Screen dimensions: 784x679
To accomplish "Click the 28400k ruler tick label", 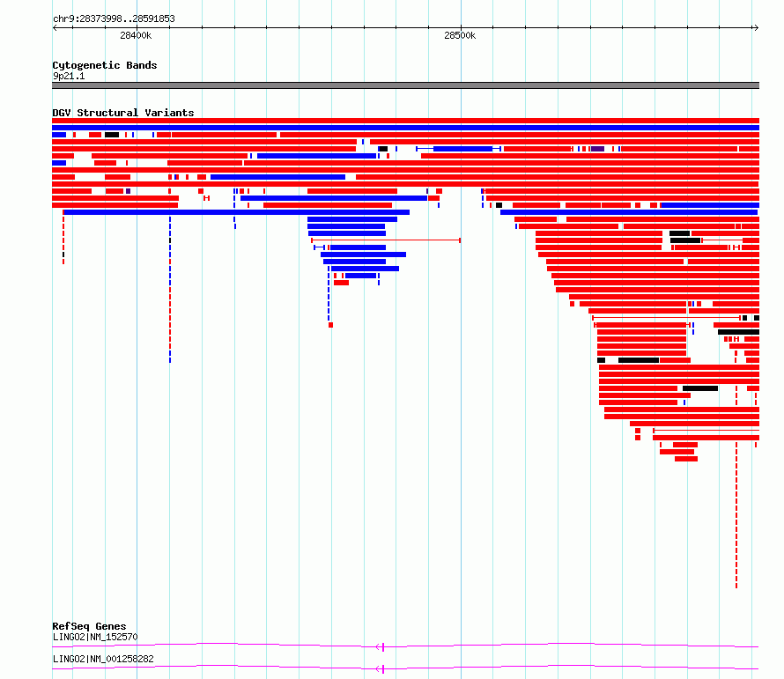I will tap(136, 35).
